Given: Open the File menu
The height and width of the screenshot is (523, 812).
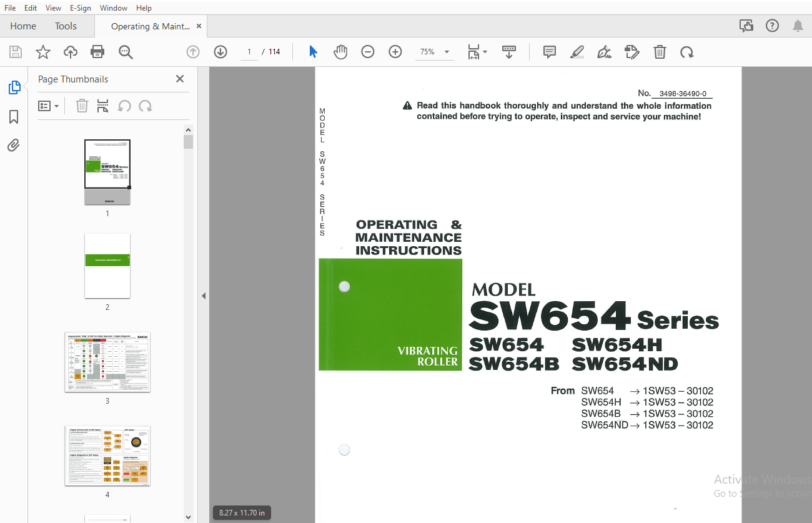Looking at the screenshot, I should coord(10,7).
